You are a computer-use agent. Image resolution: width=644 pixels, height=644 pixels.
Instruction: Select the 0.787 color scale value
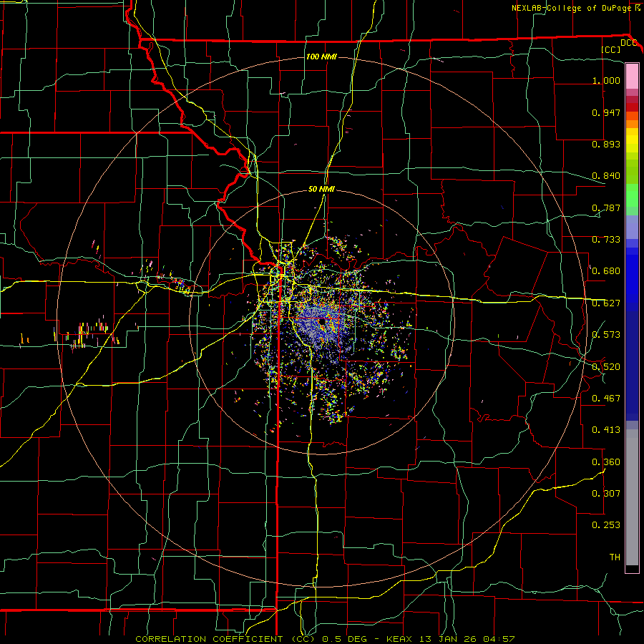606,208
